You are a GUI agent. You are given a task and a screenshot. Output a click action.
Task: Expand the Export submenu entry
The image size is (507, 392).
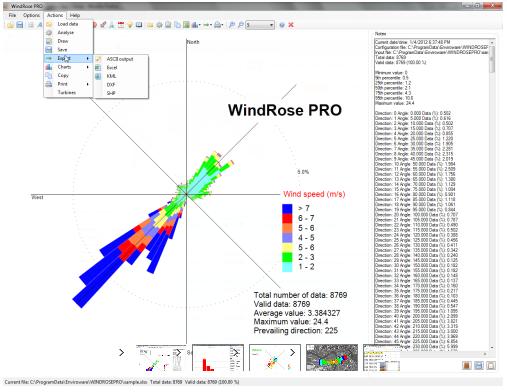[68, 58]
